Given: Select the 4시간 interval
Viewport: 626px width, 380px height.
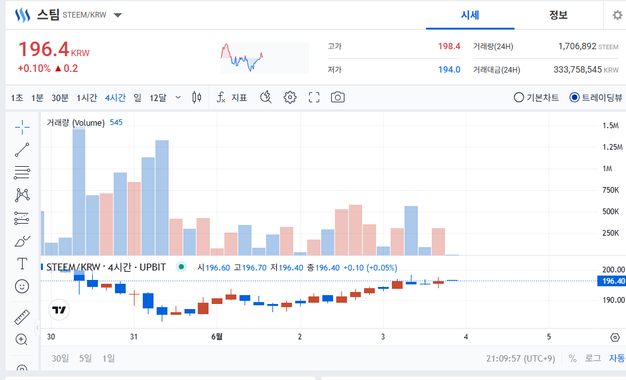Looking at the screenshot, I should click(115, 98).
